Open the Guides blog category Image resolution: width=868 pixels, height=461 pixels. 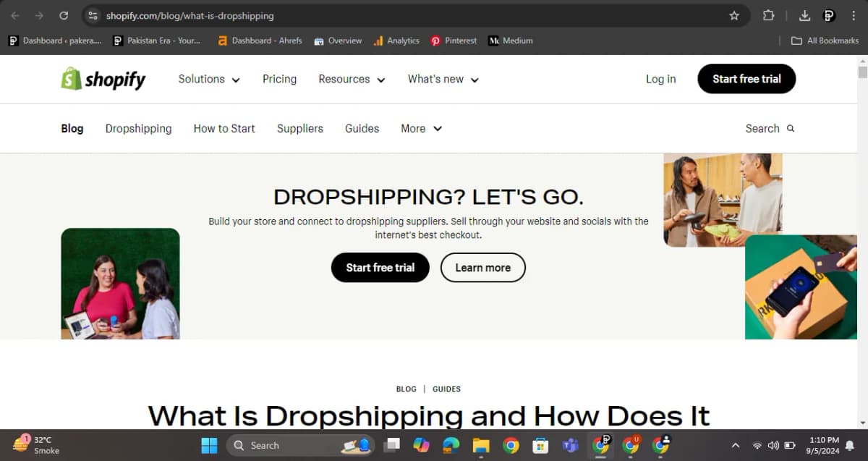tap(362, 128)
